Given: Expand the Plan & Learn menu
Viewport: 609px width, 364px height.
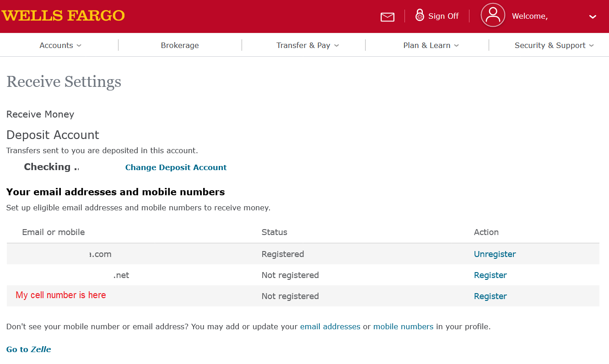Looking at the screenshot, I should pos(431,45).
